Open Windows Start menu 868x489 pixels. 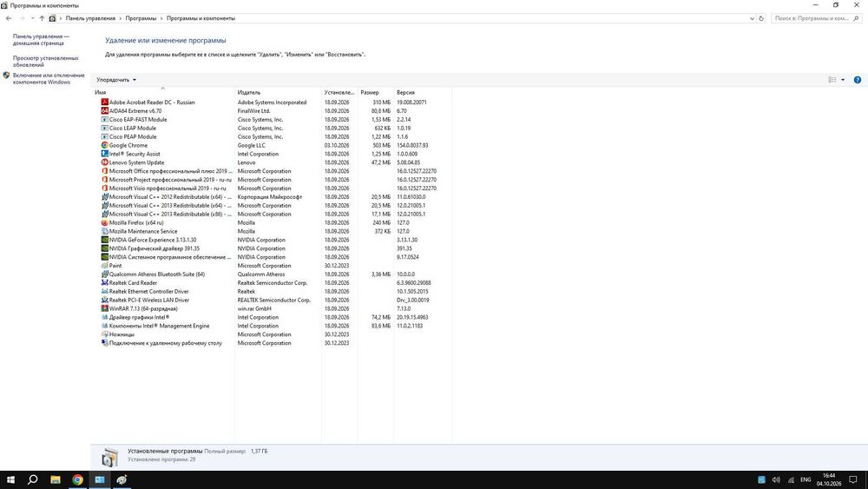pos(10,479)
